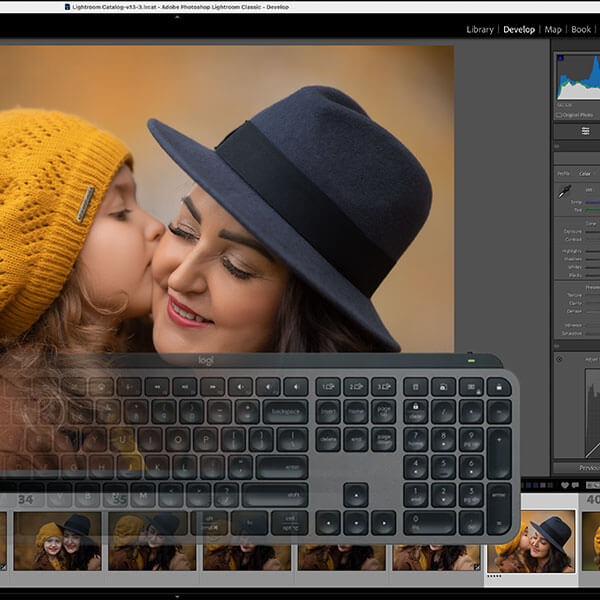
Task: Click the Contrast slider label
Action: click(x=573, y=240)
